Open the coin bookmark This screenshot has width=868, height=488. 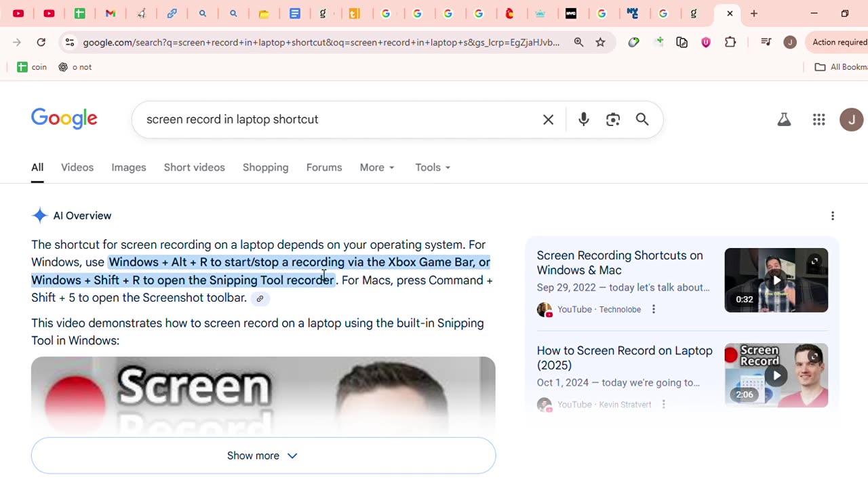33,67
